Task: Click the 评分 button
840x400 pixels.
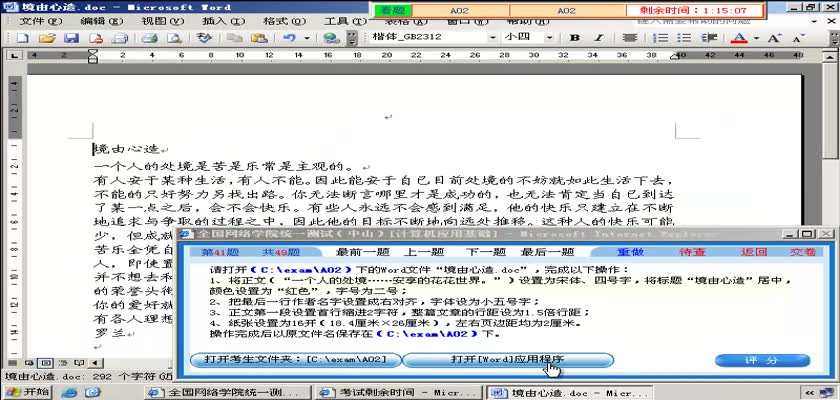Action: pyautogui.click(x=762, y=360)
